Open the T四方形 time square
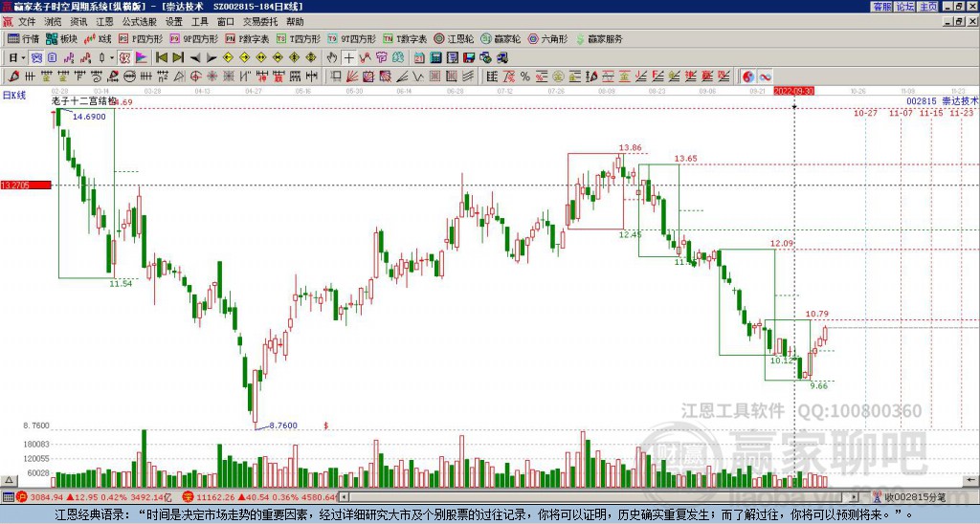The image size is (980, 524). coord(299,38)
